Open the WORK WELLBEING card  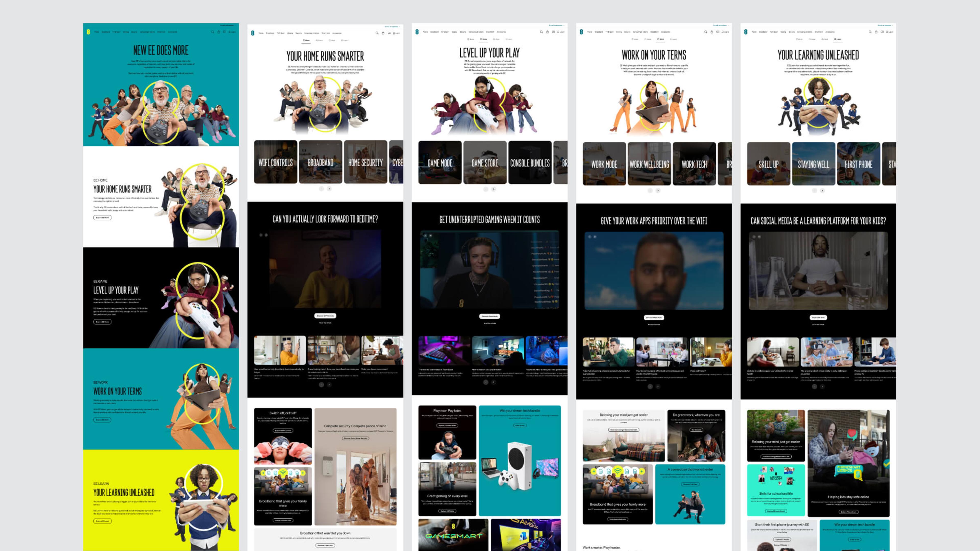click(649, 164)
